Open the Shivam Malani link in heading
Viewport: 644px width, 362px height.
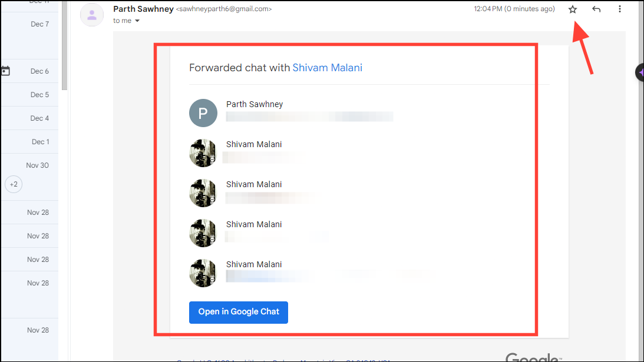tap(328, 68)
